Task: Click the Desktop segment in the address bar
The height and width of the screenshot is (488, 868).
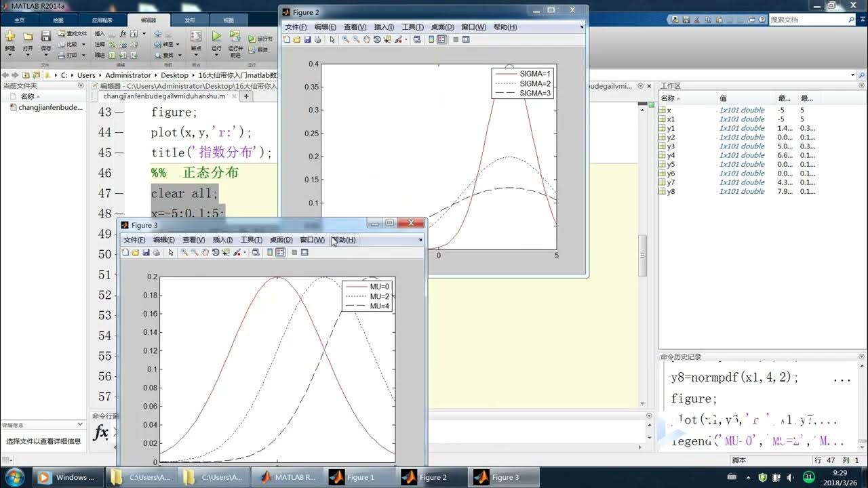Action: (174, 75)
